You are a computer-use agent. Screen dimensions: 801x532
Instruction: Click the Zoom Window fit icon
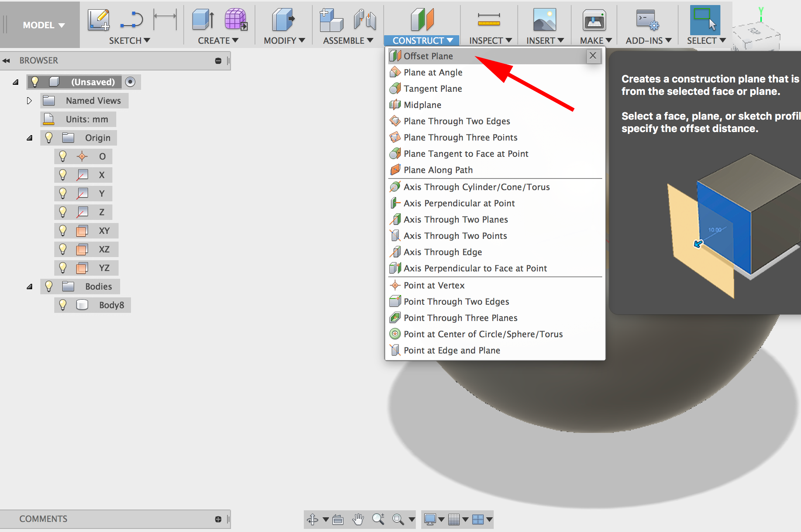tap(398, 519)
